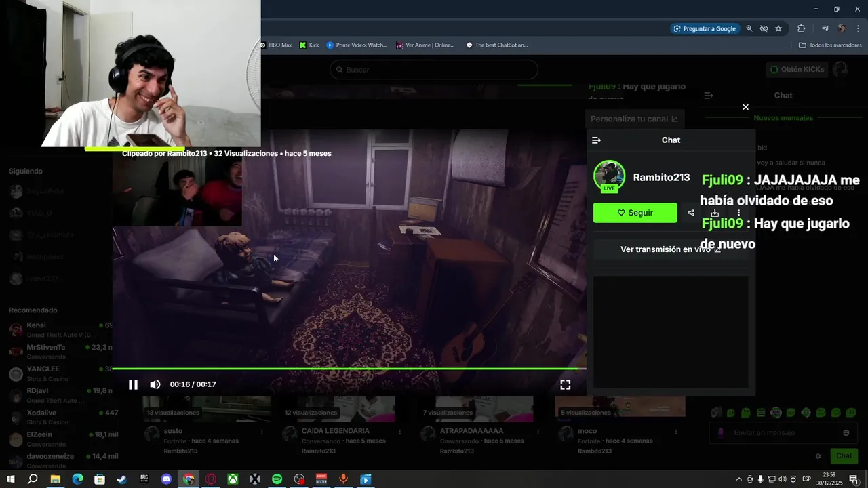
Task: Open Windows Start menu
Action: coord(10,479)
